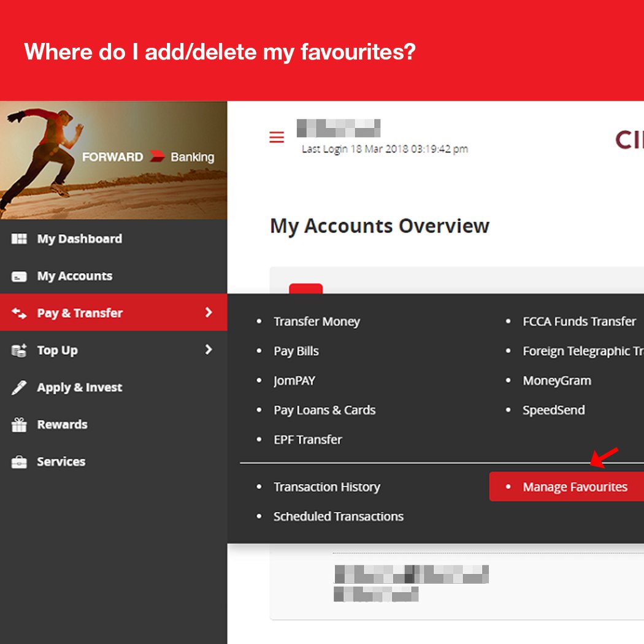Click the hamburger menu icon
The width and height of the screenshot is (644, 644).
[277, 137]
